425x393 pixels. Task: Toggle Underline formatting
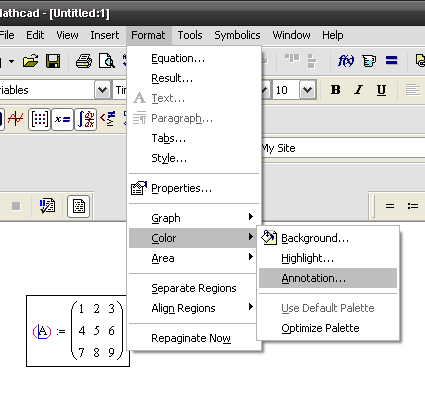381,90
